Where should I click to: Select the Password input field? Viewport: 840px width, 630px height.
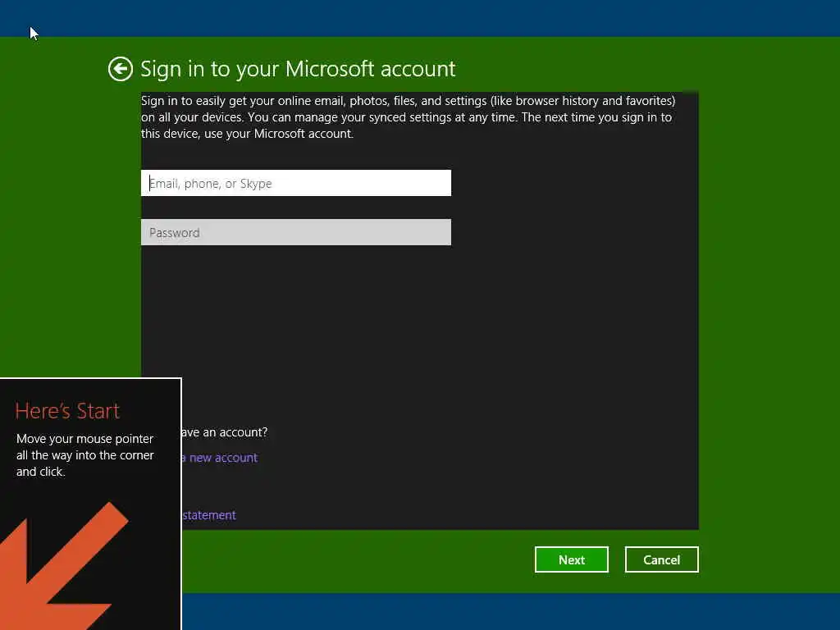tap(295, 232)
